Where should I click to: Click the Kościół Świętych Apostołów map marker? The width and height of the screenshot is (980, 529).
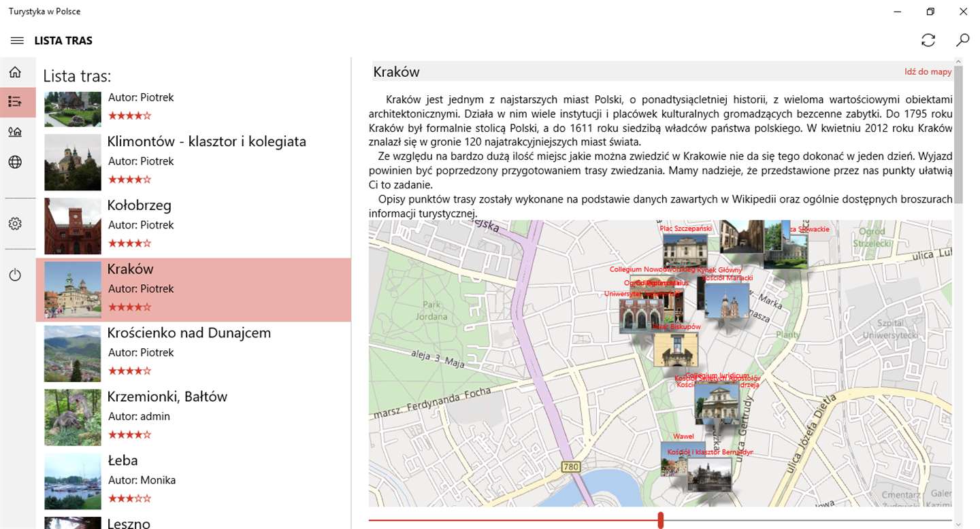click(x=717, y=403)
